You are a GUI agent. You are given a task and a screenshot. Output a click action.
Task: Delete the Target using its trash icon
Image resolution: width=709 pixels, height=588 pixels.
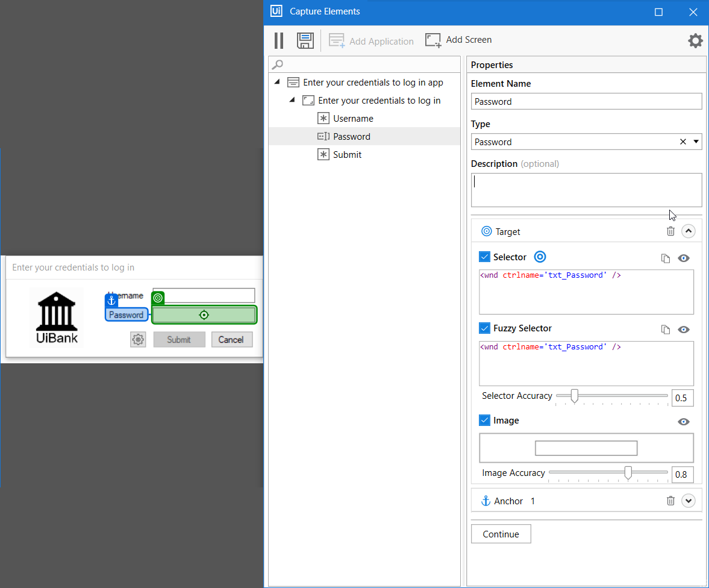[671, 231]
